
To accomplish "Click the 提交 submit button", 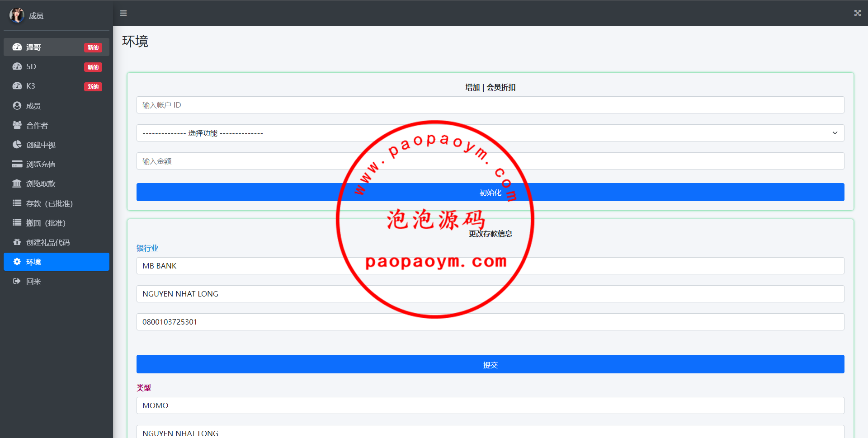I will point(490,364).
